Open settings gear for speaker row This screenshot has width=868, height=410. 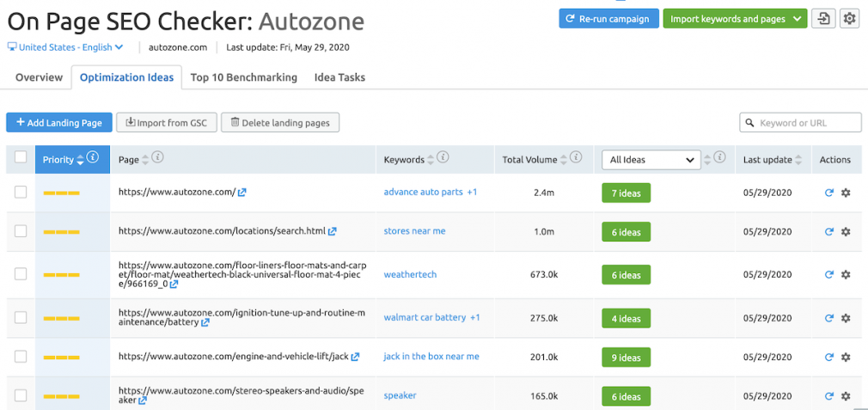pos(846,395)
